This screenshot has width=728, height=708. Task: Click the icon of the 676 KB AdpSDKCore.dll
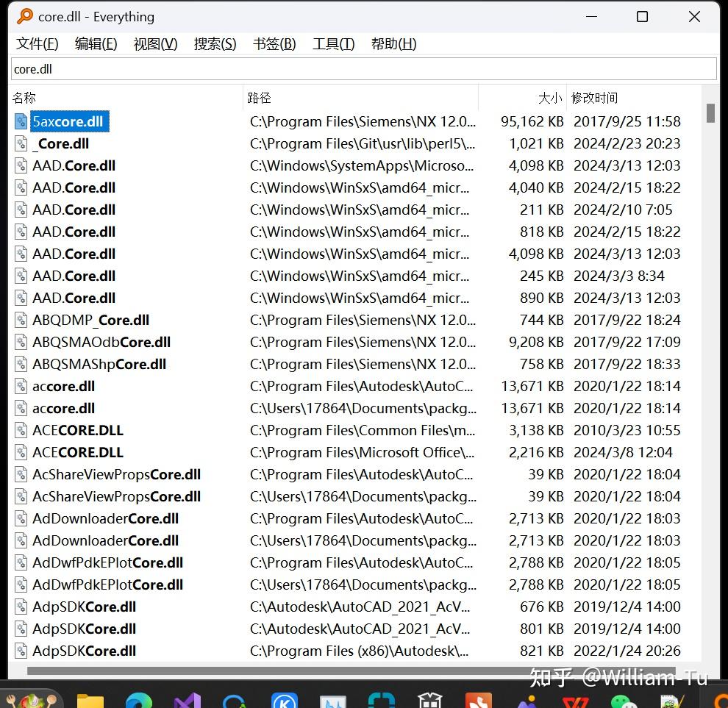click(21, 607)
